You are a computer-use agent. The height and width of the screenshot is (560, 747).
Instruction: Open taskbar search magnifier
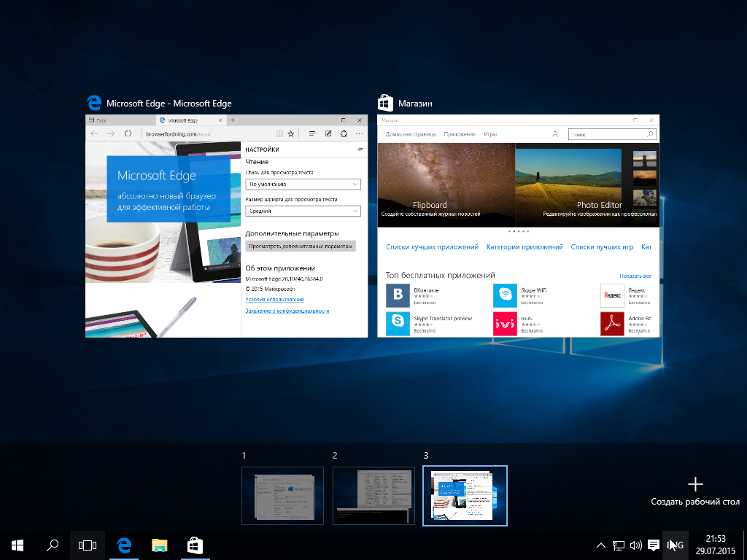(53, 545)
